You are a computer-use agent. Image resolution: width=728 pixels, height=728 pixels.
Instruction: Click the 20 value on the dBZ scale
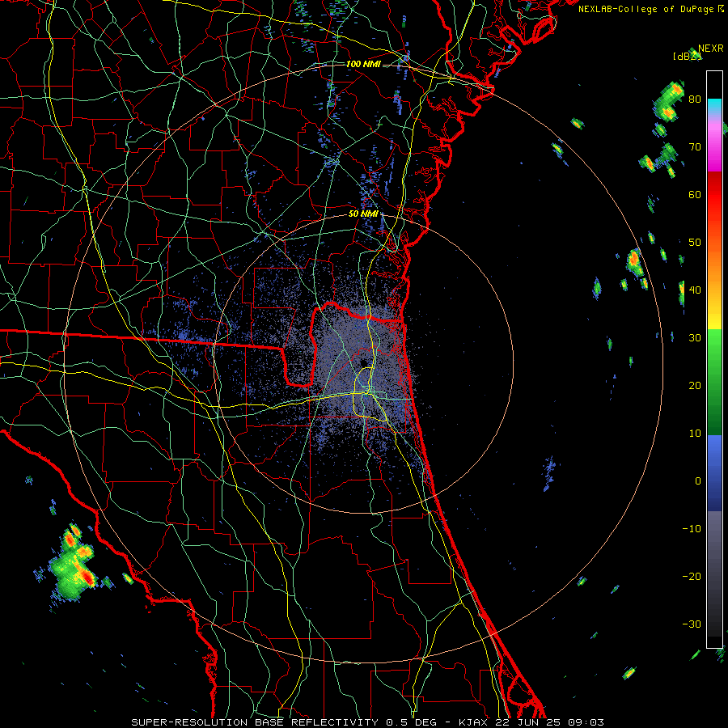695,386
